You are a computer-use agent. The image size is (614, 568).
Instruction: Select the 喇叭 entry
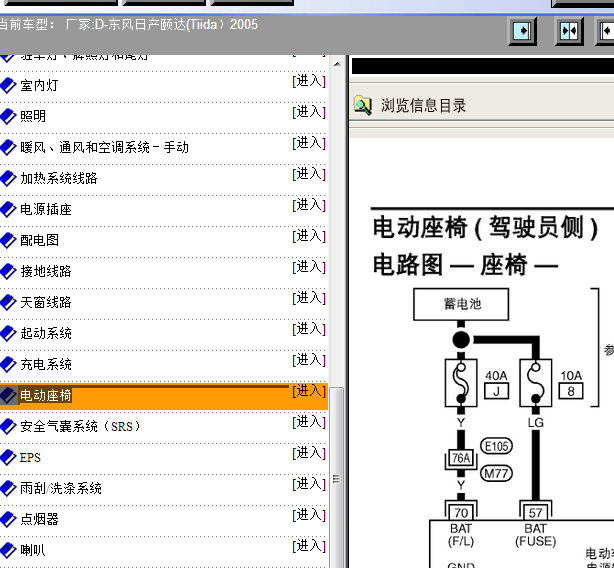[33, 550]
